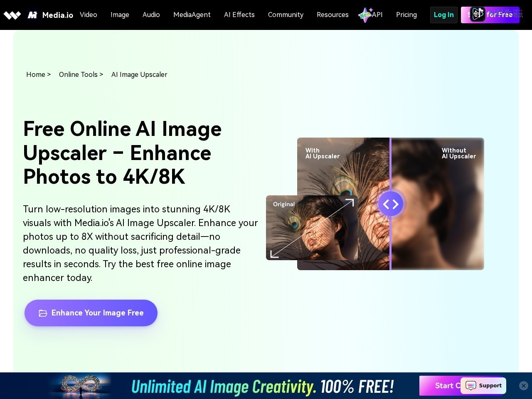Click the With AI Upscaler label

coord(323,153)
